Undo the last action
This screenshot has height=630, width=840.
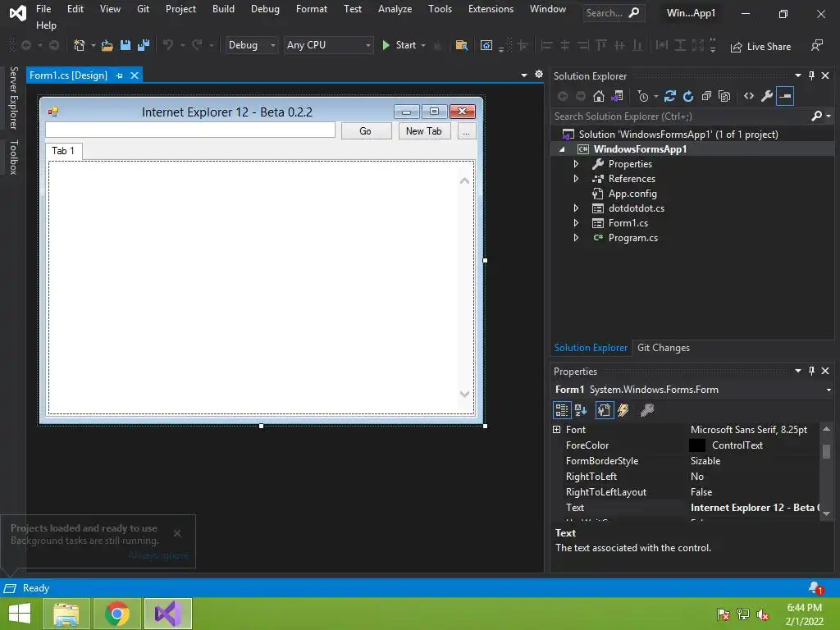(168, 46)
